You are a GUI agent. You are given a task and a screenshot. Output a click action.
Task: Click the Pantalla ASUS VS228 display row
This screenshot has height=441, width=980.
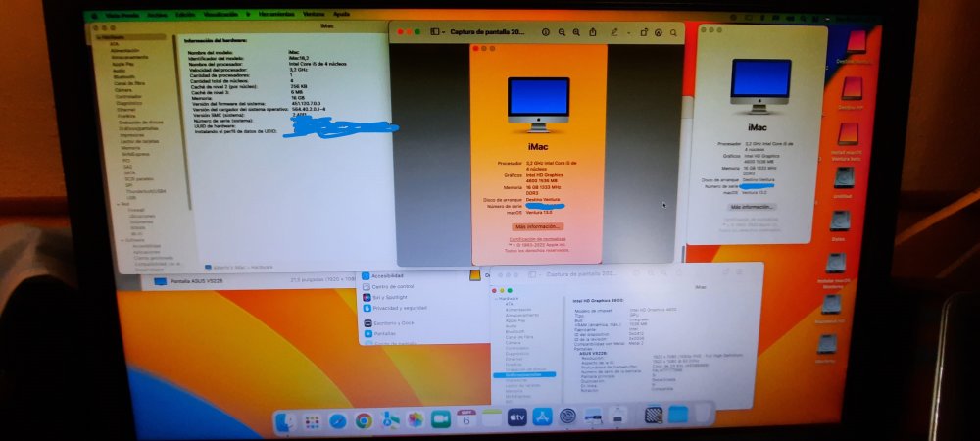[x=250, y=281]
